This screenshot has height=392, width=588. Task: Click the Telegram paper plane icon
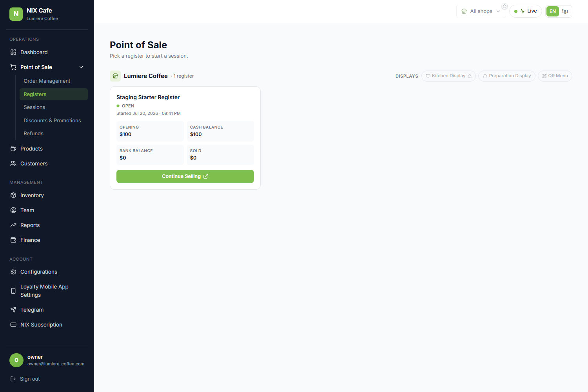13,310
